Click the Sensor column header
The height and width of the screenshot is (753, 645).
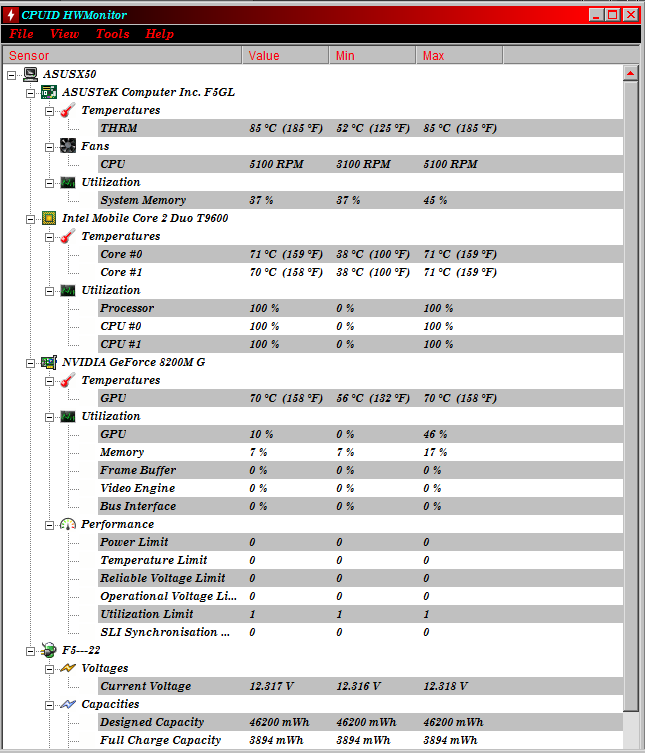tap(122, 55)
